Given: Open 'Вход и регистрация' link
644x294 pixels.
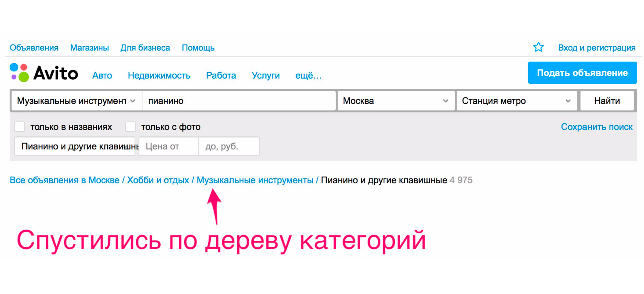Looking at the screenshot, I should pyautogui.click(x=597, y=48).
